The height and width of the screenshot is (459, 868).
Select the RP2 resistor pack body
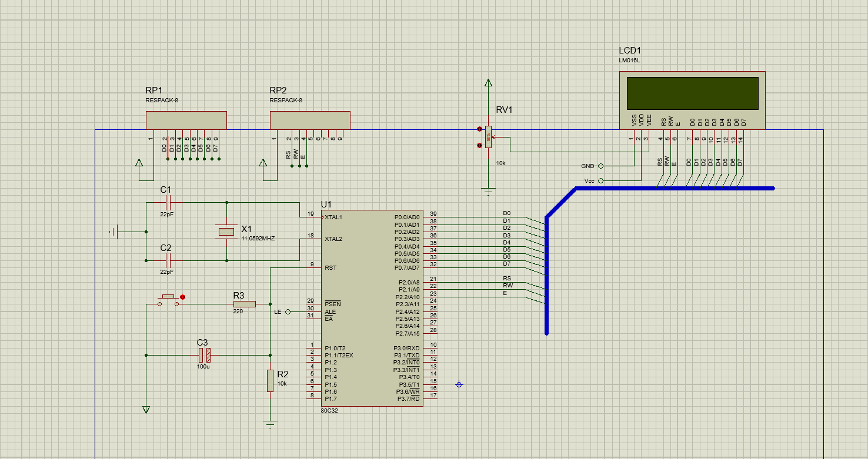click(x=310, y=120)
